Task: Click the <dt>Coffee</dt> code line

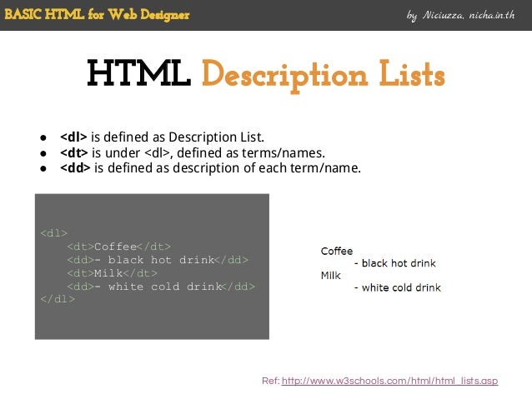Action: pos(118,247)
